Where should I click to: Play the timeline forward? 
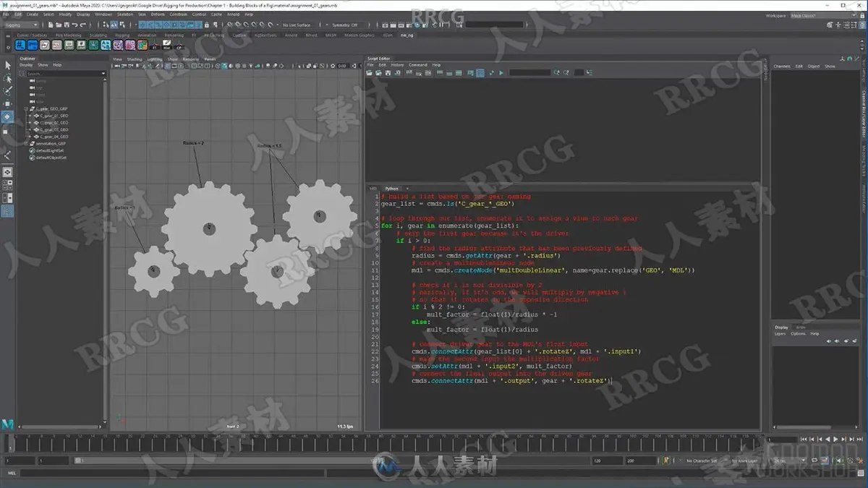[836, 439]
